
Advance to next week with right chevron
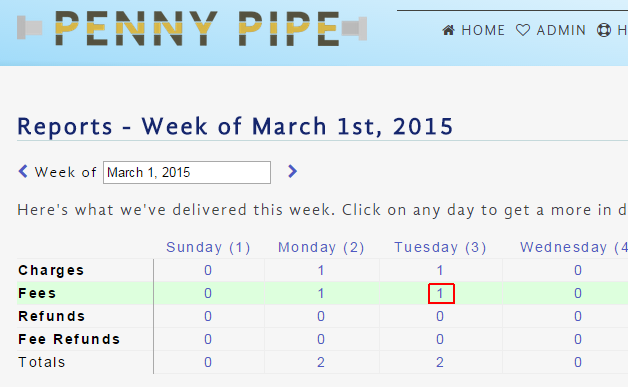pos(292,171)
